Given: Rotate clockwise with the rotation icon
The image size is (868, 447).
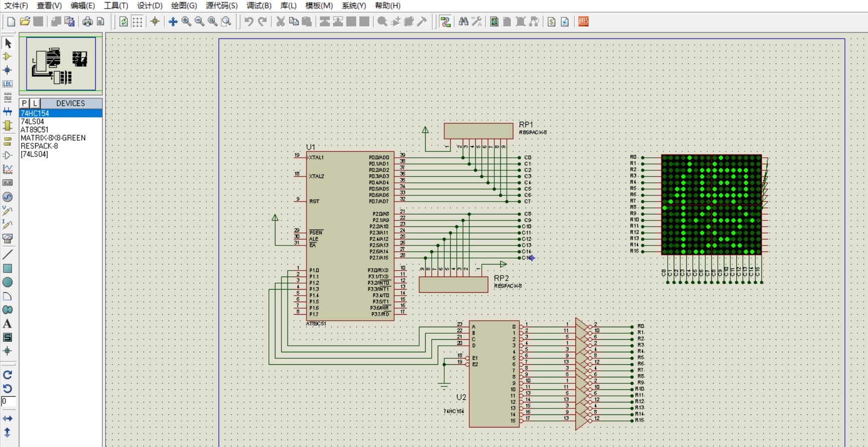Looking at the screenshot, I should pos(8,375).
